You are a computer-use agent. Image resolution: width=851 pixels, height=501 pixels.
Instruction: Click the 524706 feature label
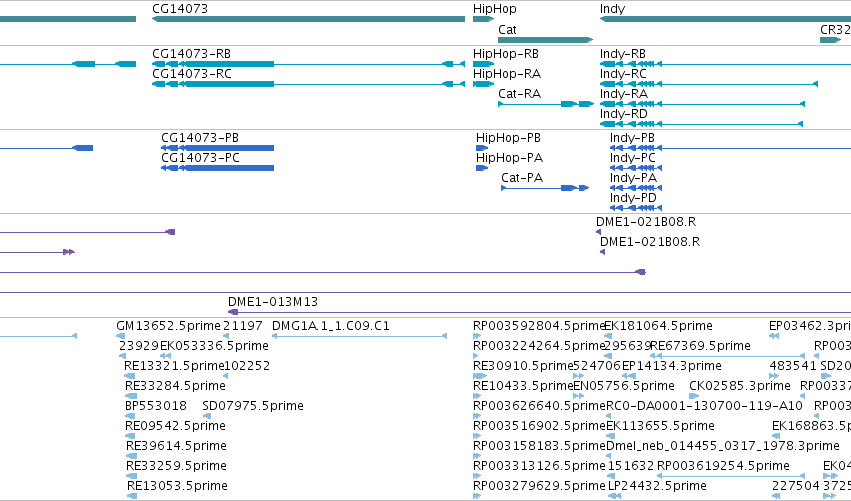(597, 366)
